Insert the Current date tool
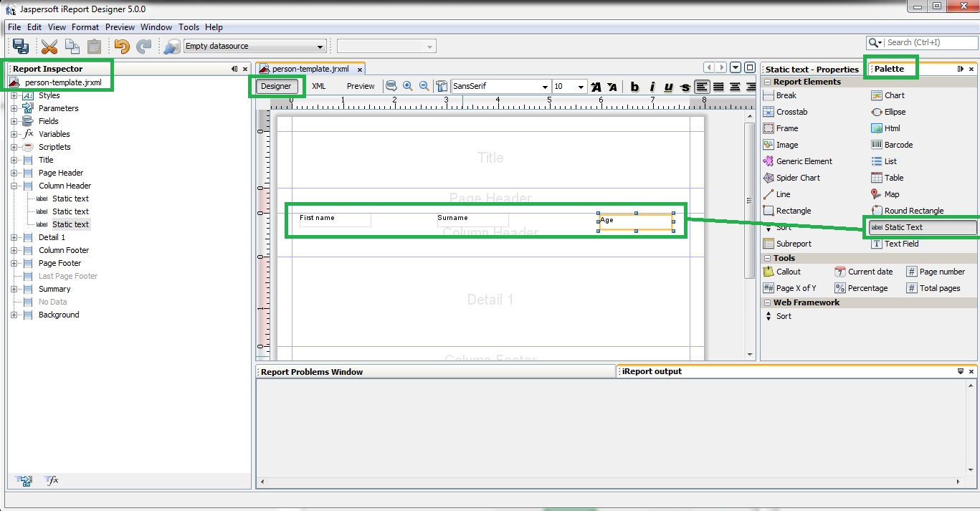980x511 pixels. click(x=864, y=272)
